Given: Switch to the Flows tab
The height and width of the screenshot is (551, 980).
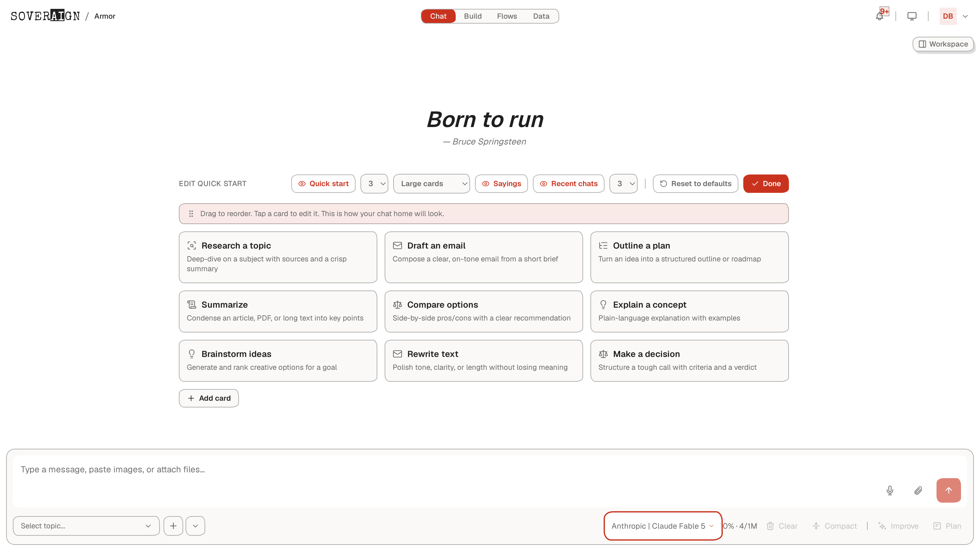Looking at the screenshot, I should coord(507,16).
